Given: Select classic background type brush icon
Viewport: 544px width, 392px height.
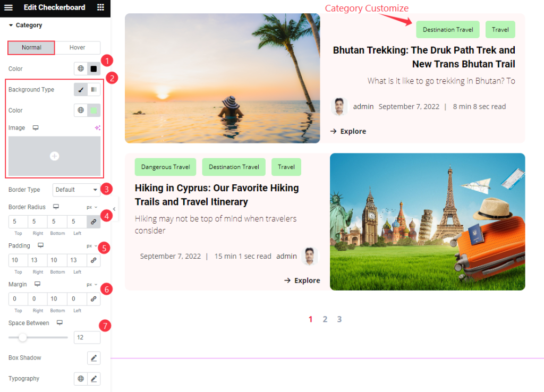Looking at the screenshot, I should click(81, 89).
